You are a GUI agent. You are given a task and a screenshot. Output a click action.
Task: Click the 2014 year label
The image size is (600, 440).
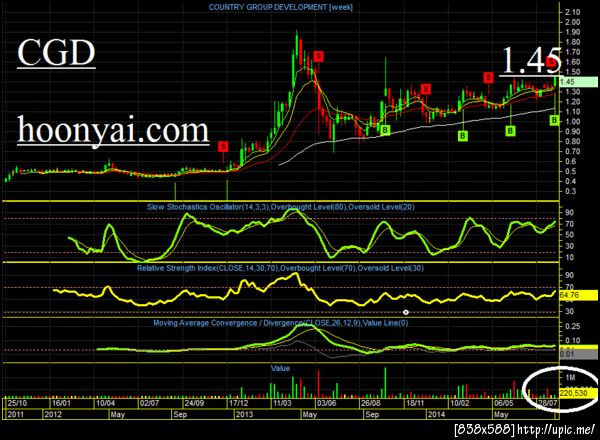tap(436, 415)
